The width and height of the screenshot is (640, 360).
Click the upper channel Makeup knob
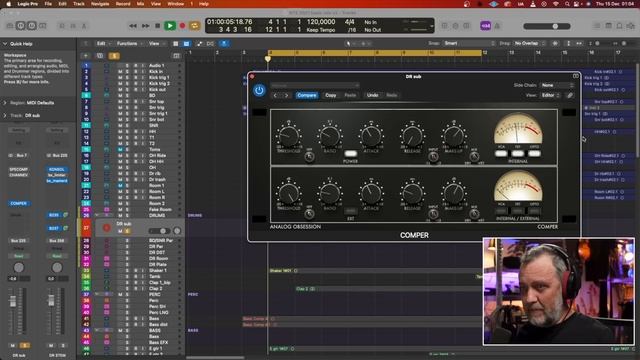point(453,136)
